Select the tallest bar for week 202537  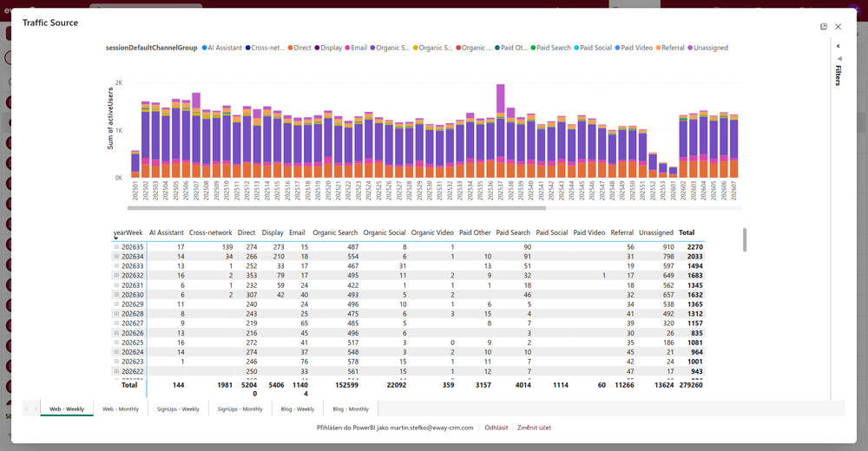point(501,131)
